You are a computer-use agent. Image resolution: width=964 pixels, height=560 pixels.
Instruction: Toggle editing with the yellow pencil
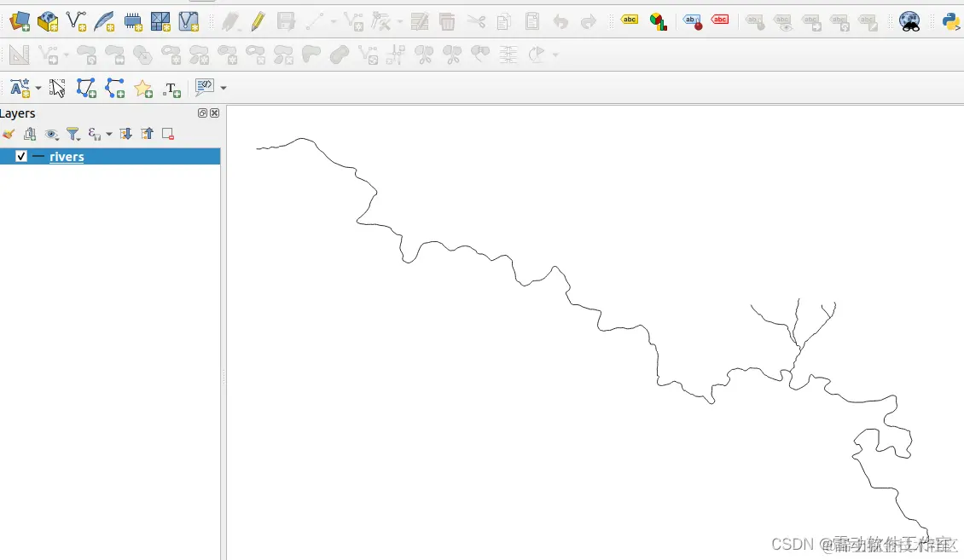258,21
